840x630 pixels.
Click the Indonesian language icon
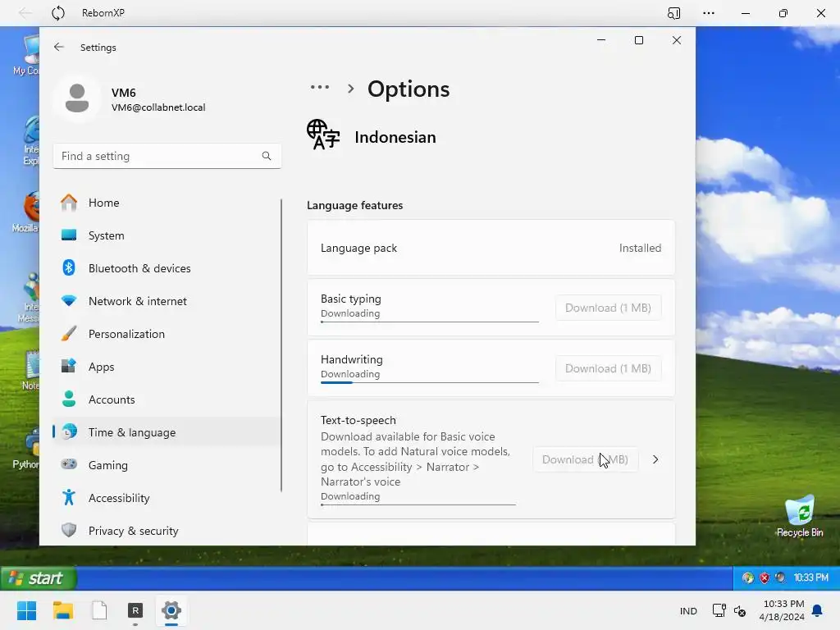pos(323,135)
